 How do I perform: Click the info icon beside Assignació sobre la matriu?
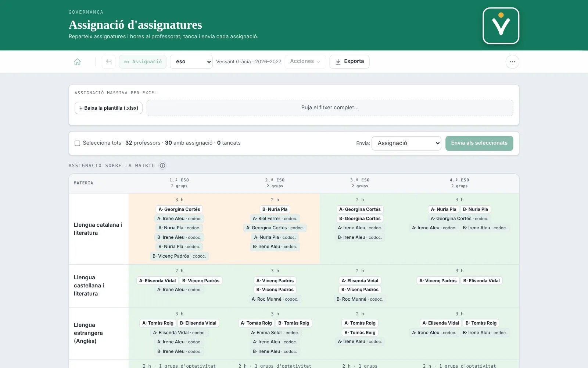(162, 166)
